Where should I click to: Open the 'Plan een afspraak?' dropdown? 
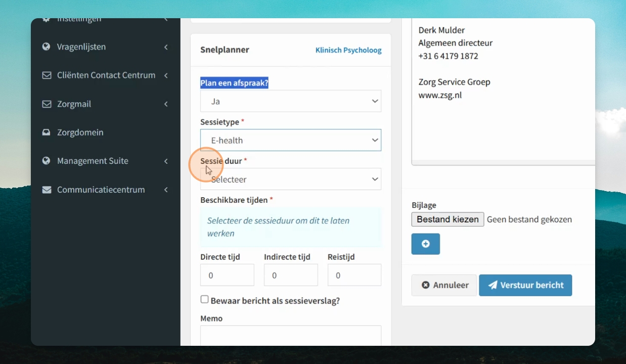[291, 101]
